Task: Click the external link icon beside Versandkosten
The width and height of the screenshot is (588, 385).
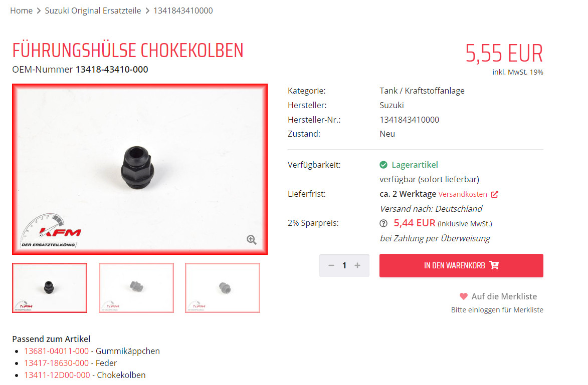Action: click(495, 194)
